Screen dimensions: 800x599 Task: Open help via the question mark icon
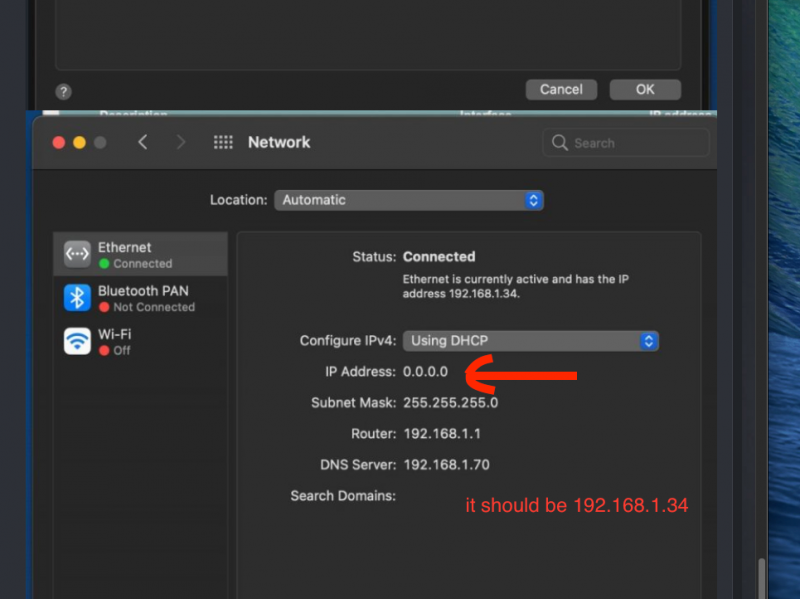click(63, 92)
